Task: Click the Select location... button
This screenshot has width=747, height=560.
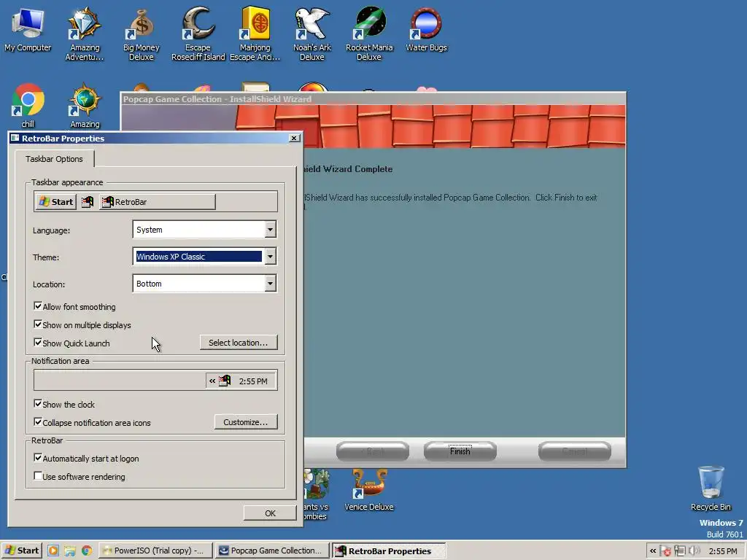Action: (x=239, y=343)
